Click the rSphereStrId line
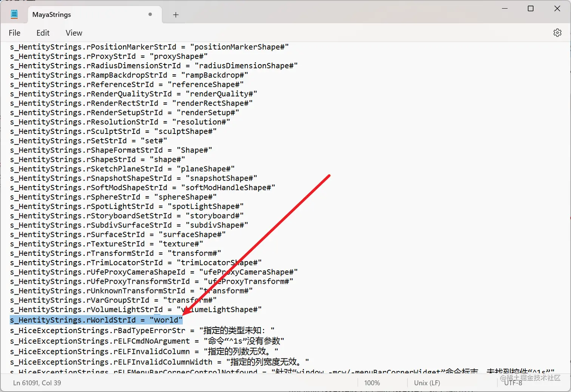Viewport: 571px width, 392px height. (113, 197)
